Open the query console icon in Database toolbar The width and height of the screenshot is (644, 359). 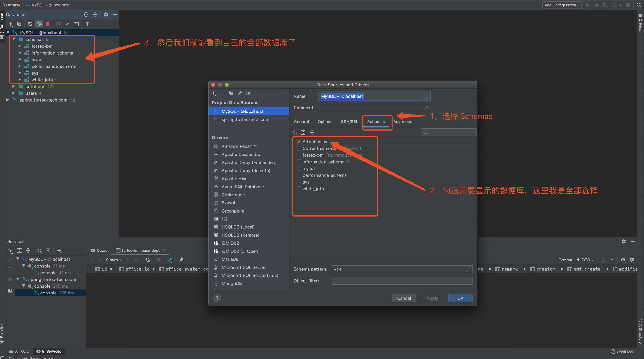pos(76,24)
